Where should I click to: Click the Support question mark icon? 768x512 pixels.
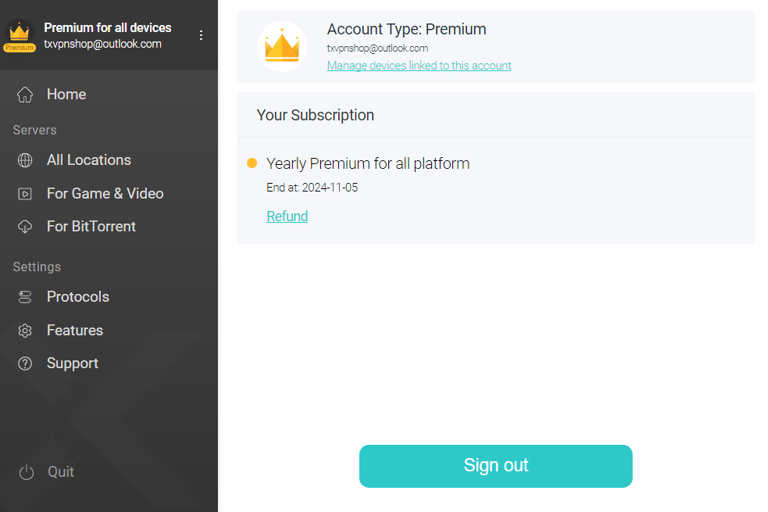pos(25,364)
